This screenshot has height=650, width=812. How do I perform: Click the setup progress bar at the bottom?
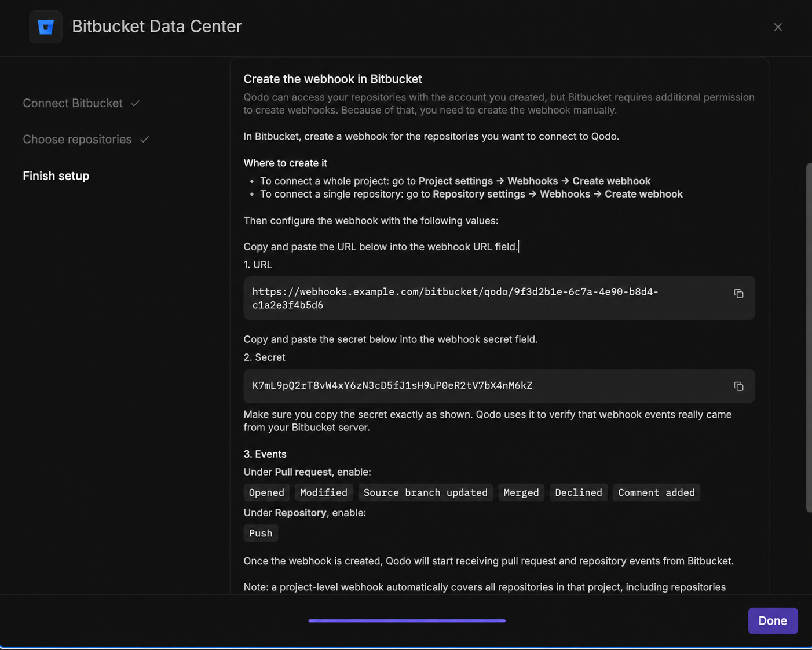pyautogui.click(x=407, y=620)
